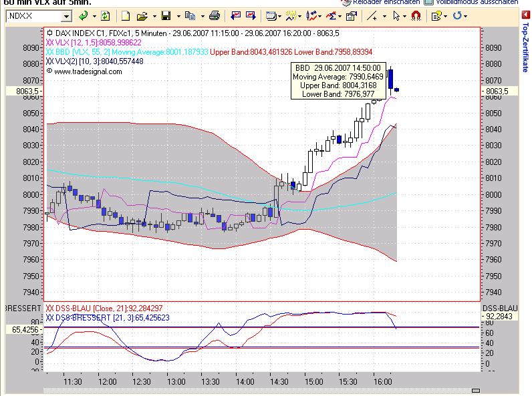The image size is (532, 396).
Task: Click the Reloader einschalten link
Action: 386,2
